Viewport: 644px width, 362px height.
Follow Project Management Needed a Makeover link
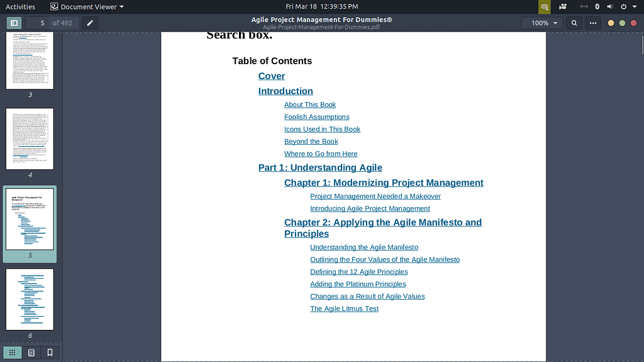coord(375,196)
